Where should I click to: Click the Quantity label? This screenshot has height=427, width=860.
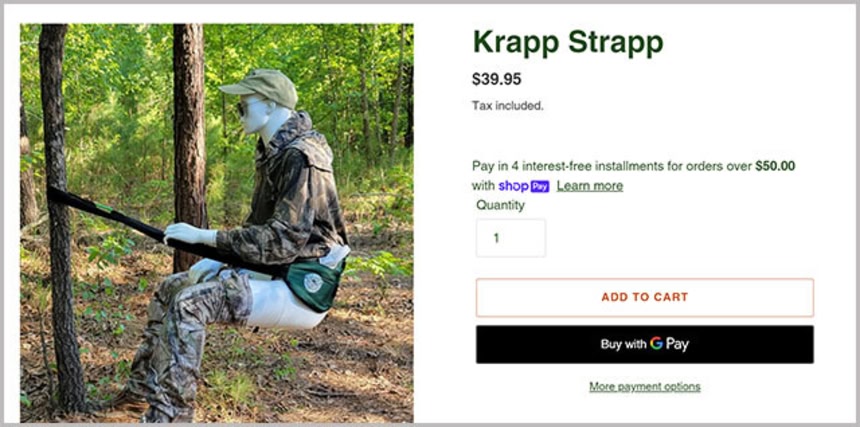[x=500, y=205]
